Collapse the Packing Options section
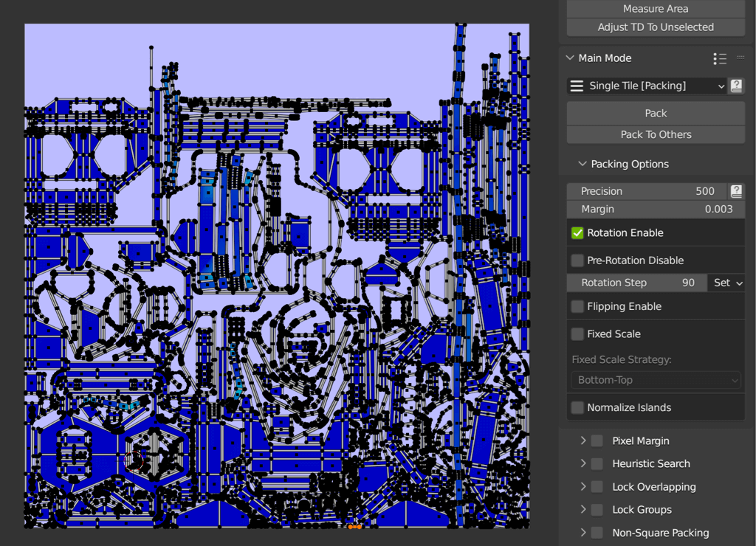 coord(583,165)
